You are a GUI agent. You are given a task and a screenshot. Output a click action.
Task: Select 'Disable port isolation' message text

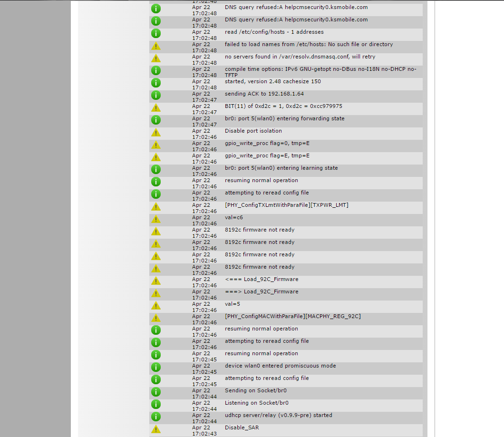point(253,131)
